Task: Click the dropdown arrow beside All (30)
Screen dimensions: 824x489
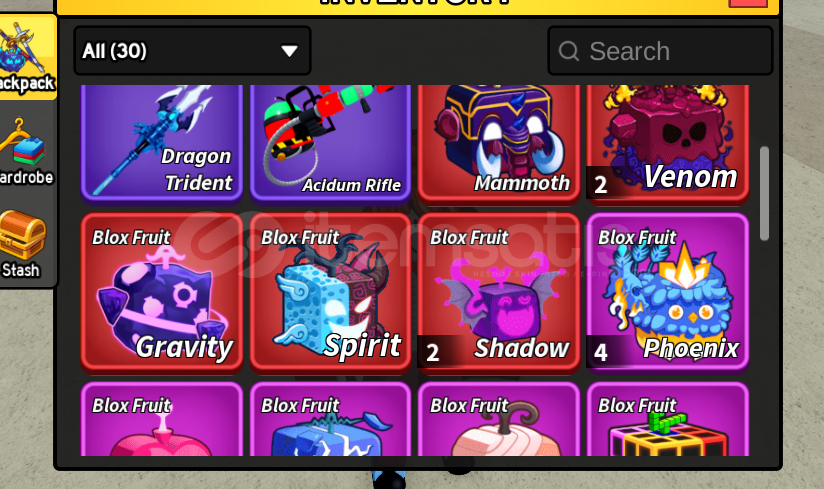Action: coord(289,51)
